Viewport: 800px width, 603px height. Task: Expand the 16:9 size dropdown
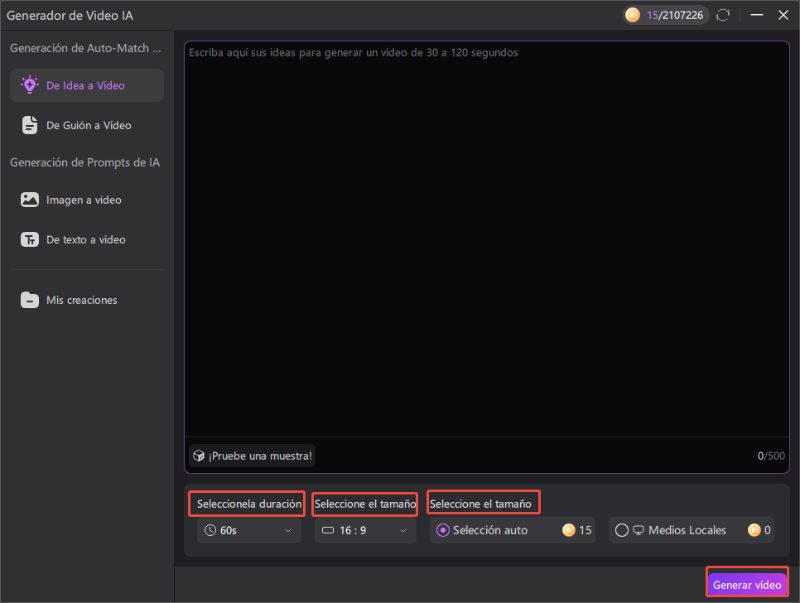point(364,530)
